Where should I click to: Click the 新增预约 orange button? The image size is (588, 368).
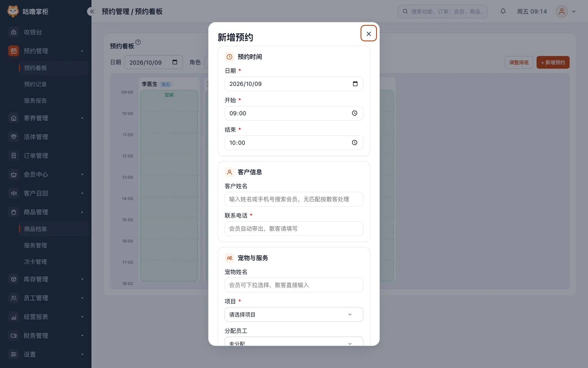click(x=553, y=62)
